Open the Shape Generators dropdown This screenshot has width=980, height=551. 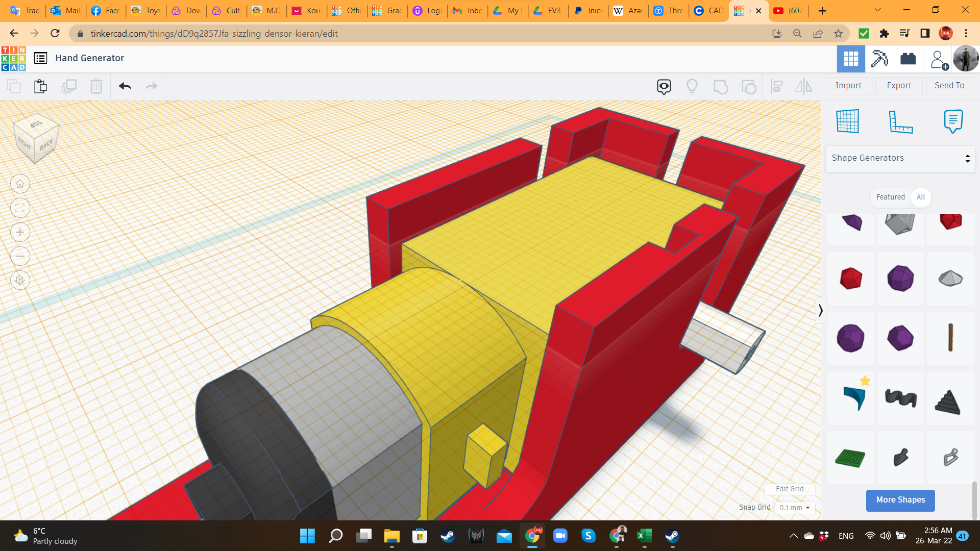click(900, 158)
